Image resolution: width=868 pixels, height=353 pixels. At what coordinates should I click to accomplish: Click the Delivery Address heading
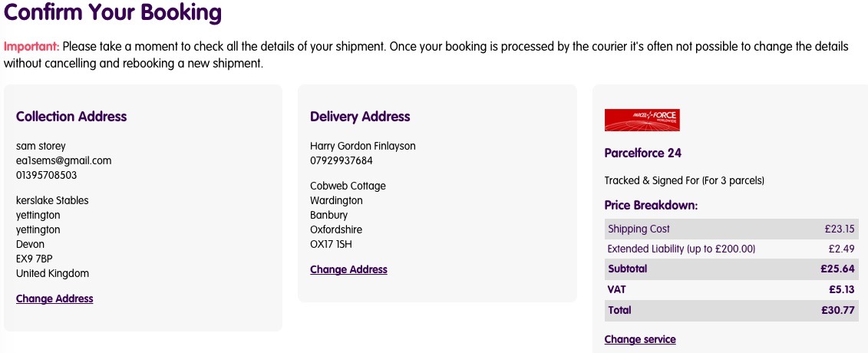(360, 117)
